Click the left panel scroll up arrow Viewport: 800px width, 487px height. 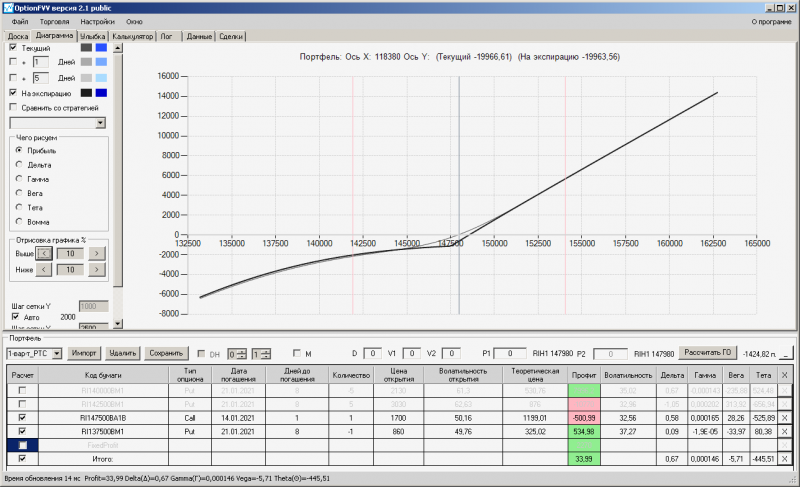(118, 48)
